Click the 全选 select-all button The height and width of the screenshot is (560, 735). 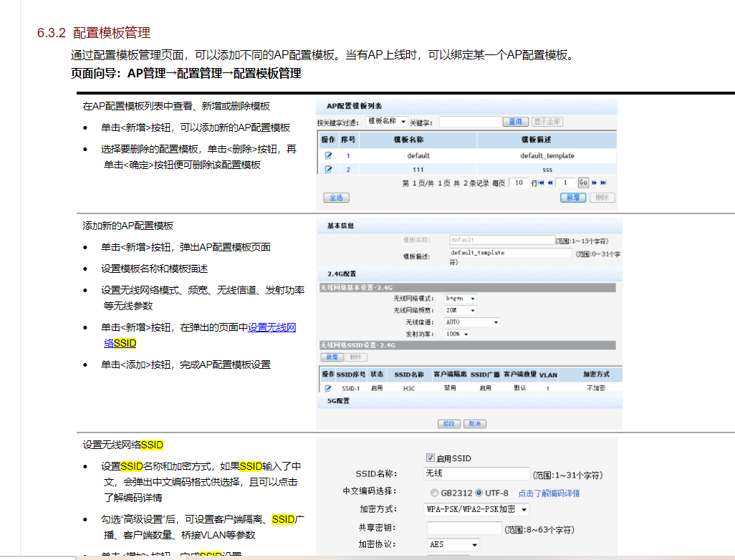[336, 198]
